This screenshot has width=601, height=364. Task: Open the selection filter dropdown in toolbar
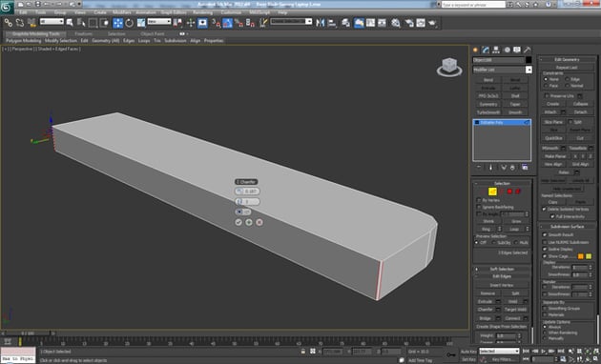point(52,22)
